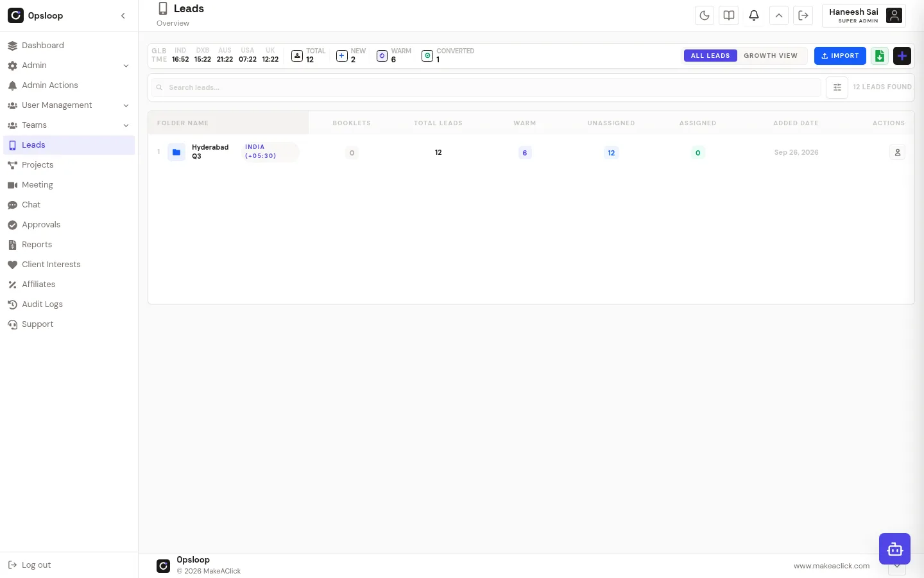Viewport: 924px width, 578px height.
Task: Open Support page
Action: tap(69, 324)
